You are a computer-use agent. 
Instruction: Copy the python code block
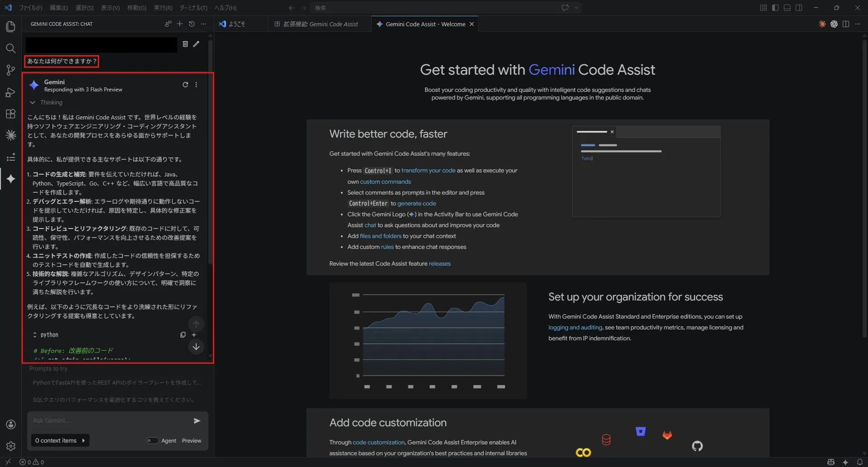coord(183,335)
